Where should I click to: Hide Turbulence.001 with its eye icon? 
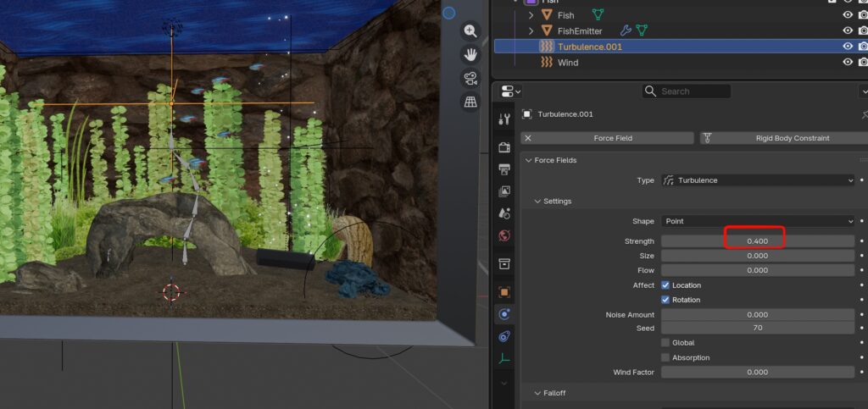pyautogui.click(x=848, y=47)
